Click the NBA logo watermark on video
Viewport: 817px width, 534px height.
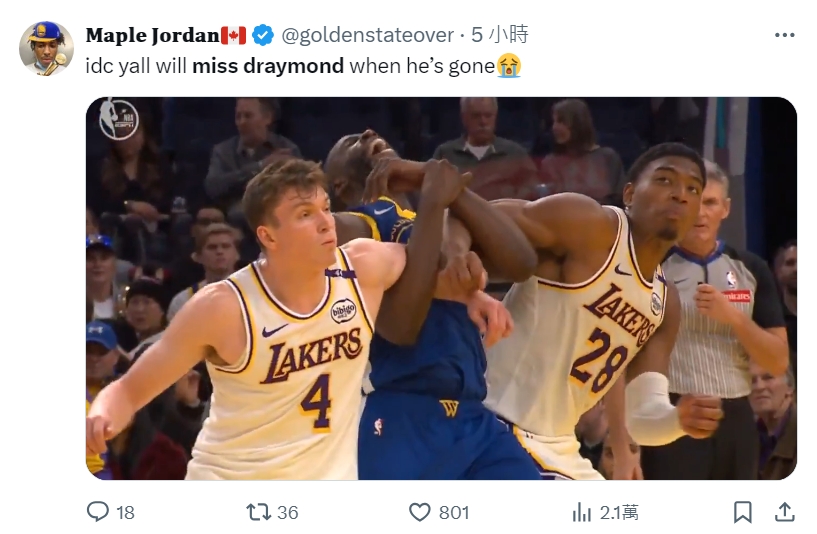tap(118, 120)
